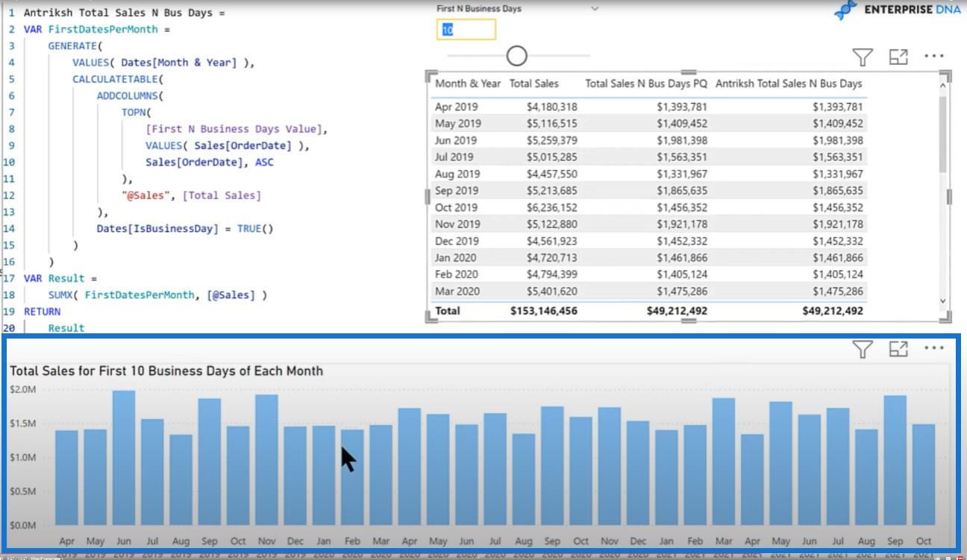Sort by Antriksh Total Sales N Bus Days header
This screenshot has width=967, height=560.
[789, 84]
